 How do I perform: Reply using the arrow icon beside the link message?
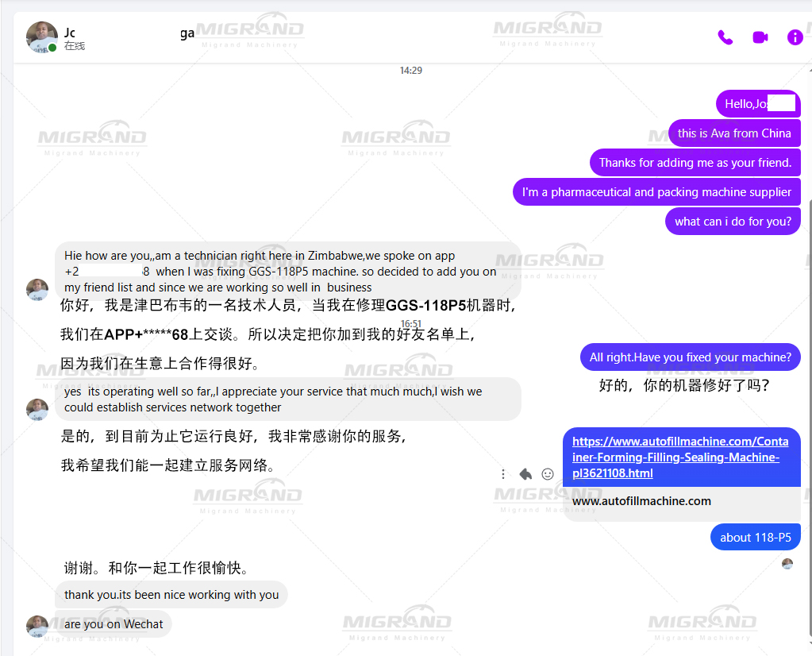[525, 474]
